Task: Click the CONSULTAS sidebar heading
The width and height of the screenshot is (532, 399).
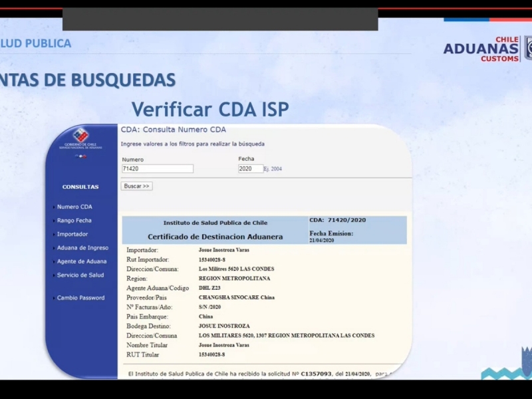Action: click(x=80, y=187)
